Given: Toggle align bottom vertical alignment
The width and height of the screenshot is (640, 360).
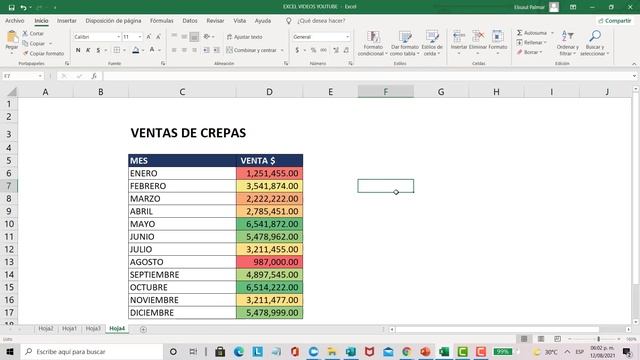Looking at the screenshot, I should pos(194,37).
